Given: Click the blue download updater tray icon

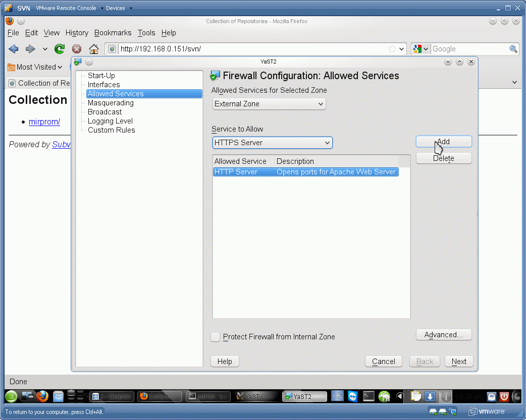Looking at the screenshot, I should coord(431,396).
